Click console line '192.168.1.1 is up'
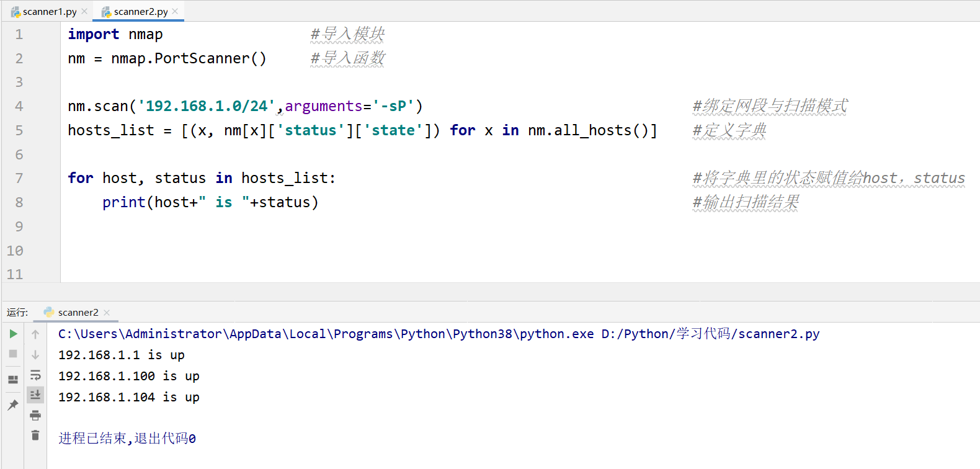The height and width of the screenshot is (469, 980). pyautogui.click(x=122, y=355)
